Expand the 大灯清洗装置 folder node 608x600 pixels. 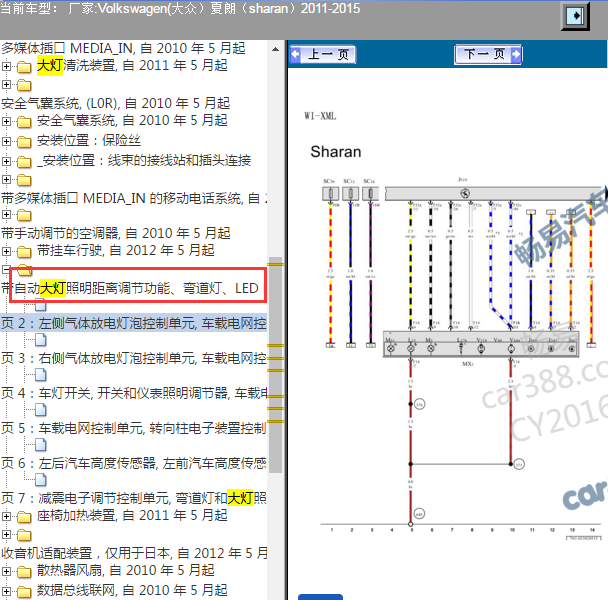pyautogui.click(x=6, y=66)
